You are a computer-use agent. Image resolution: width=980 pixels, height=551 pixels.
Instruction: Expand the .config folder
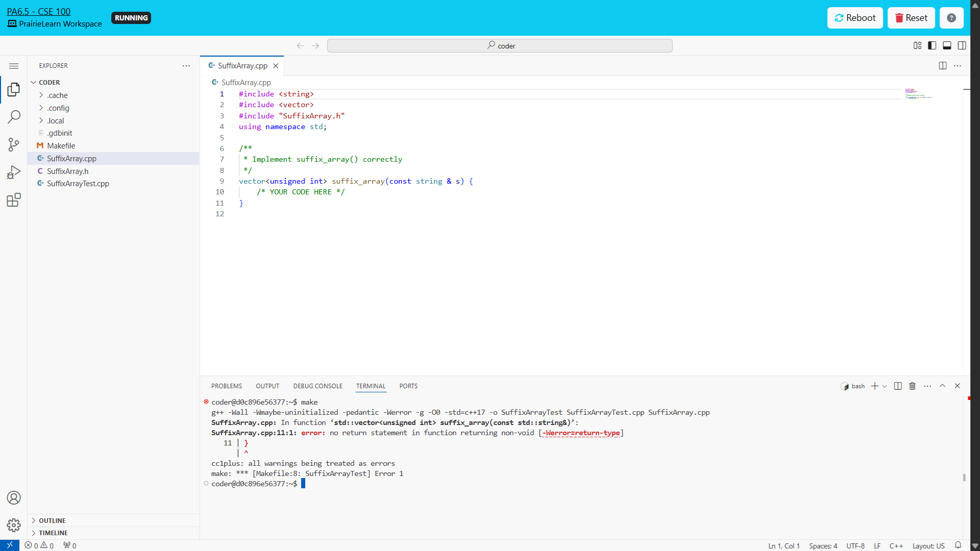113,108
